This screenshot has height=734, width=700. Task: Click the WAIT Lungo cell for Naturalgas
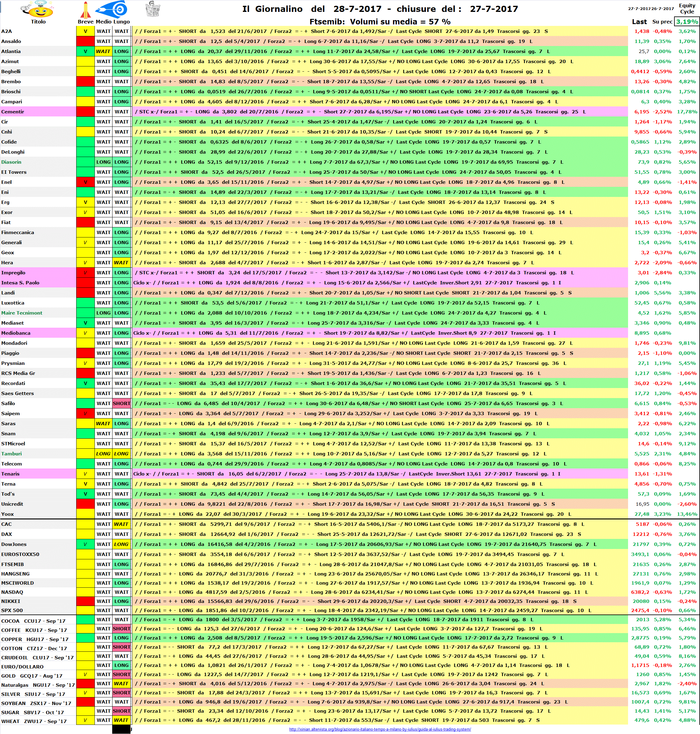point(122,684)
